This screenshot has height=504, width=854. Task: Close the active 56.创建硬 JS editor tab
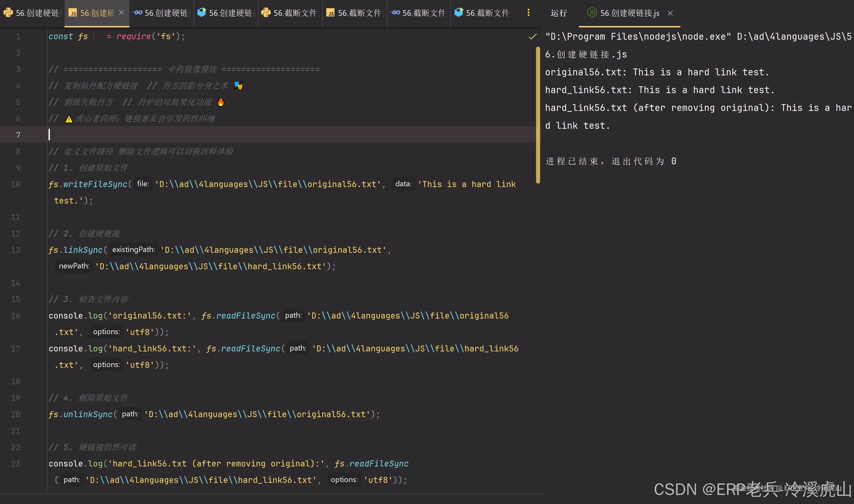pyautogui.click(x=121, y=13)
